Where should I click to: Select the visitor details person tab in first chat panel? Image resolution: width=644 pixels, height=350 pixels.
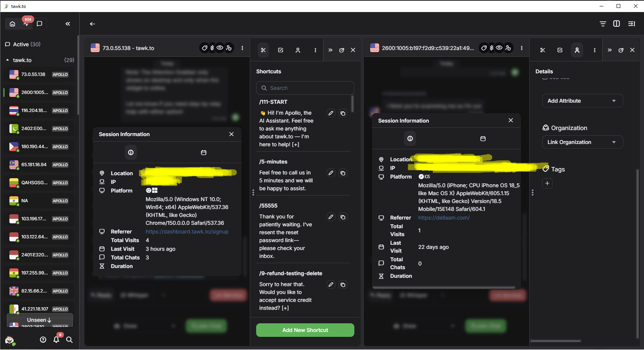(x=298, y=50)
